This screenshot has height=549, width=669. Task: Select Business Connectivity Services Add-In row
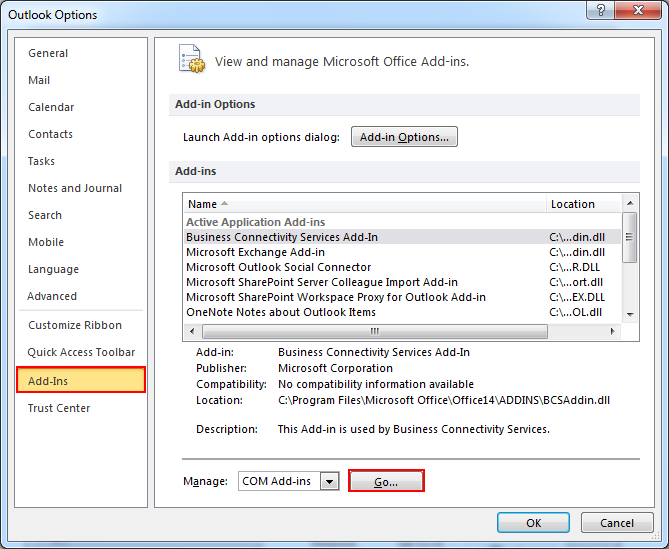[402, 237]
